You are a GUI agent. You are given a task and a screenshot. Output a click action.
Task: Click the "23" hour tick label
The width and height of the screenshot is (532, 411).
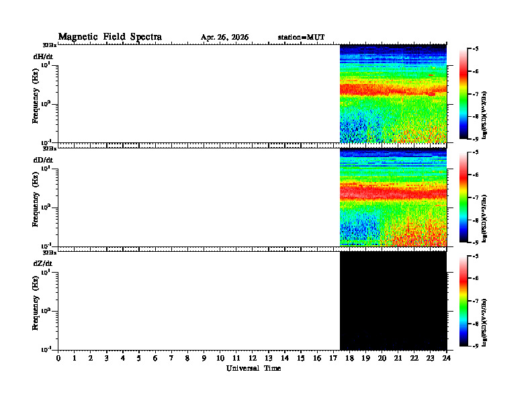[430, 358]
